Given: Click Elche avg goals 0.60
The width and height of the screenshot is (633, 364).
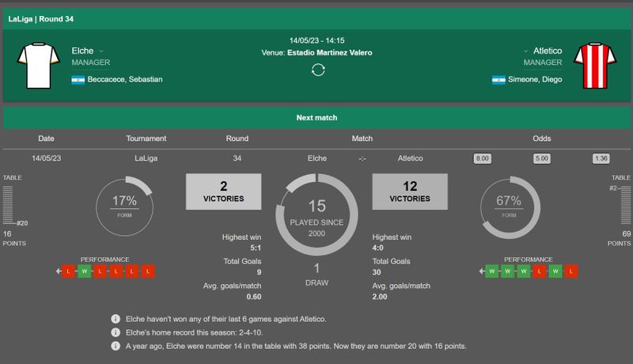Looking at the screenshot, I should click(254, 297).
